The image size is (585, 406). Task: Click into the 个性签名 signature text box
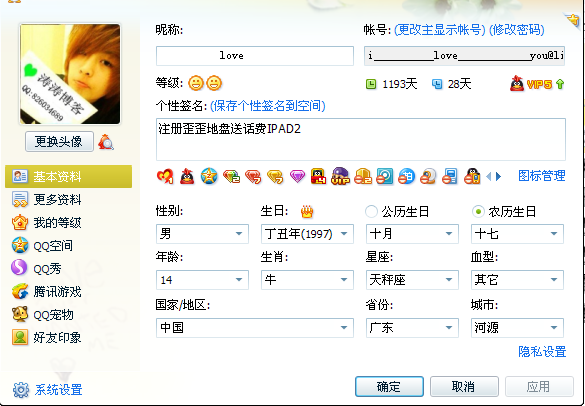tap(361, 140)
